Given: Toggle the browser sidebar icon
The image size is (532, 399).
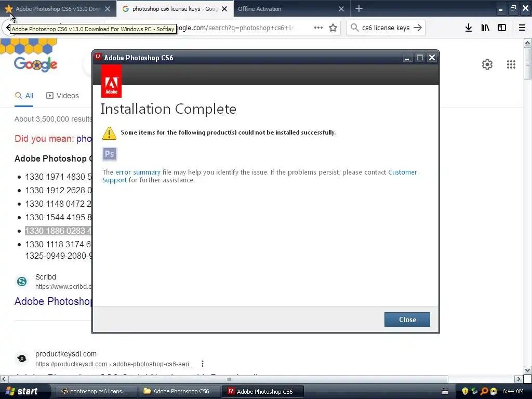Looking at the screenshot, I should 502,28.
